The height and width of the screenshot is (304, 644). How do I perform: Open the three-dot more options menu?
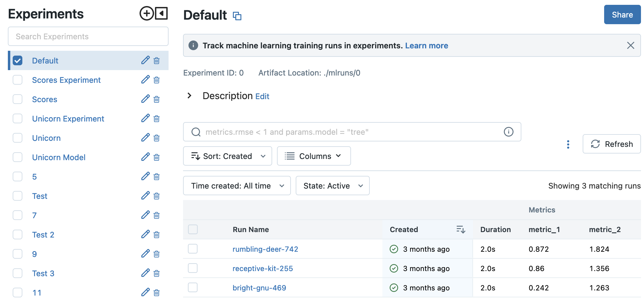click(568, 144)
